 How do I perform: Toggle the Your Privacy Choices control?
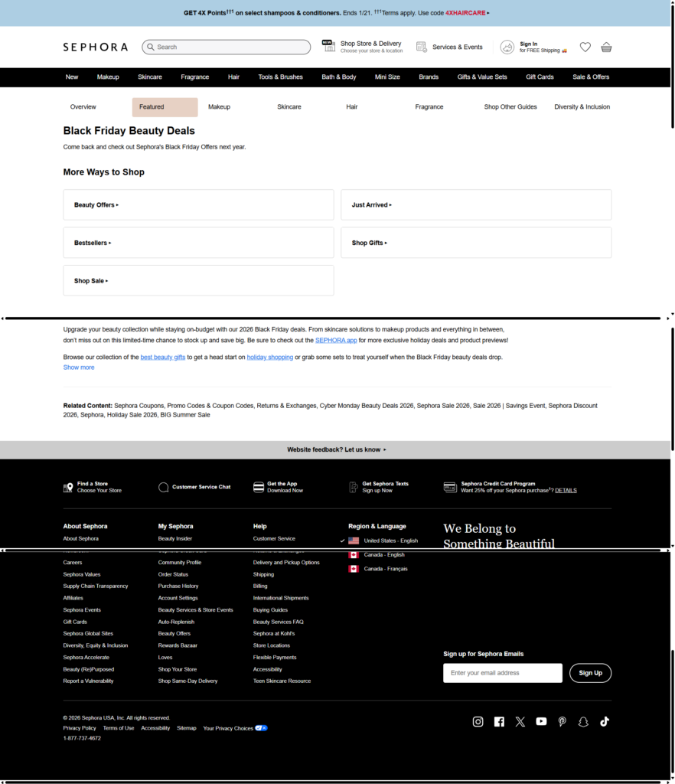point(259,728)
